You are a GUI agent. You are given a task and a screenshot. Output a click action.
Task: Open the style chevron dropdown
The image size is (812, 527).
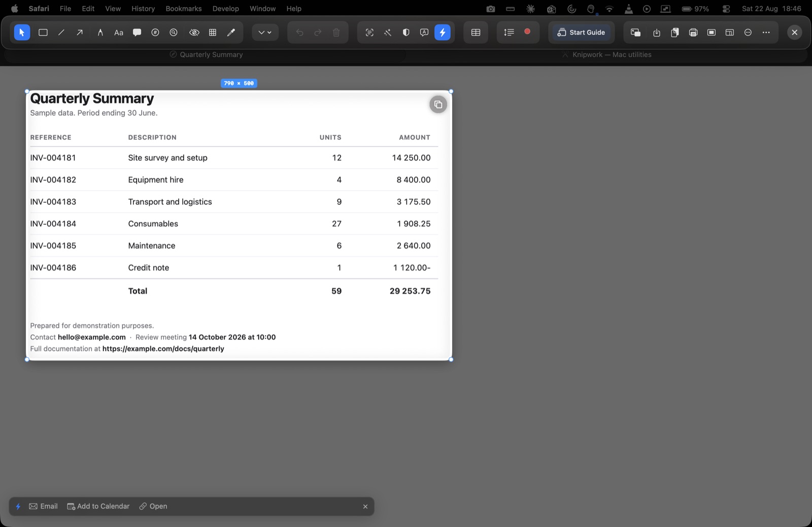(265, 32)
